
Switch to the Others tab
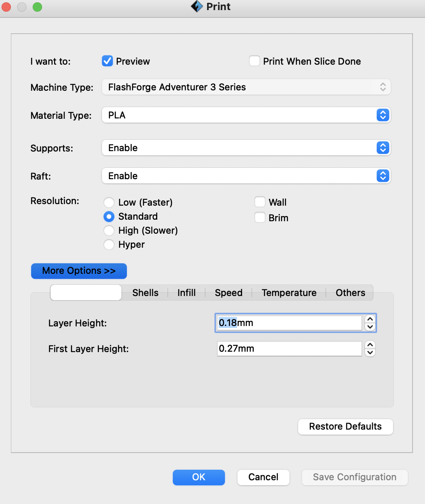[350, 293]
